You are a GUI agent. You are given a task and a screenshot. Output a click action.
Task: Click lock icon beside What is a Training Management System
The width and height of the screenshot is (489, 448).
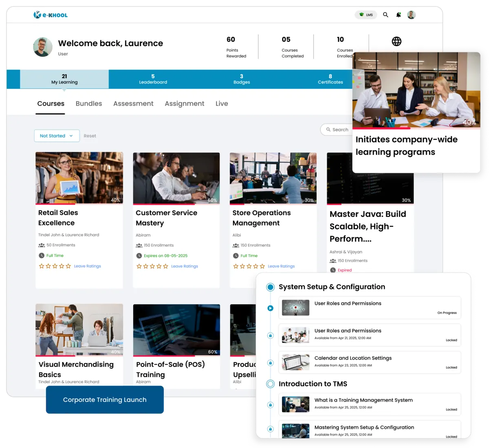pos(270,405)
